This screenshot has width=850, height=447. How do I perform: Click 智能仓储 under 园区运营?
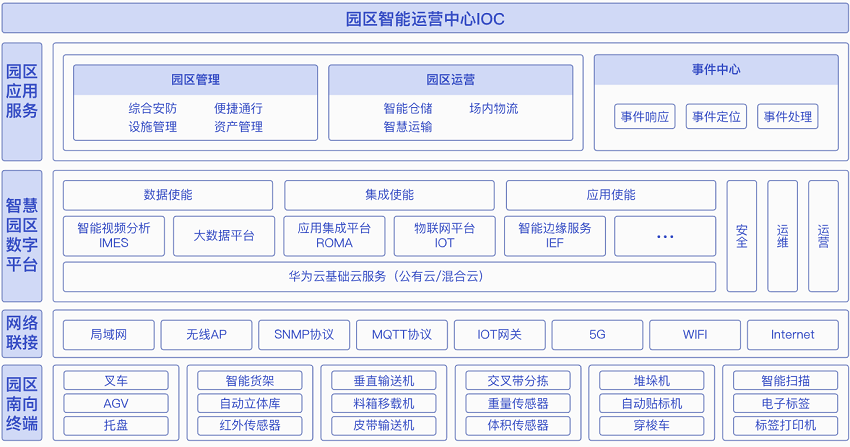point(408,108)
